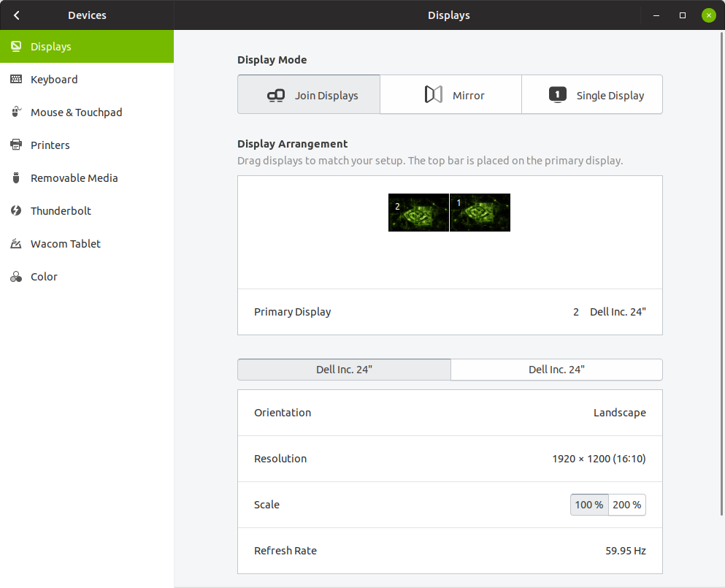Go to Removable Media settings

click(x=74, y=178)
